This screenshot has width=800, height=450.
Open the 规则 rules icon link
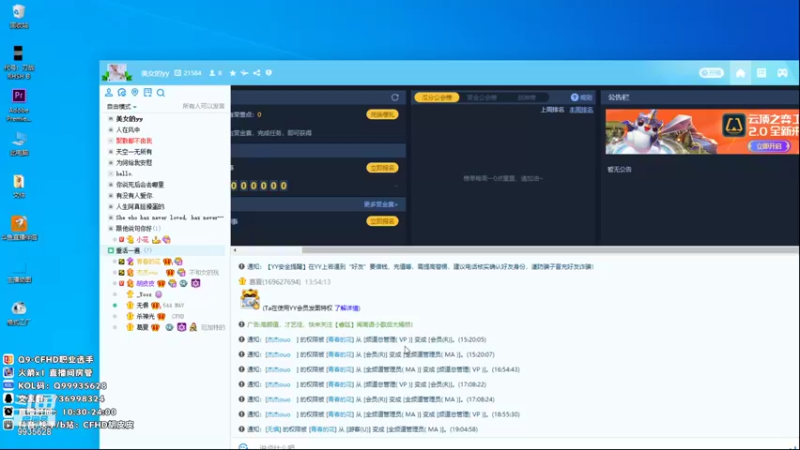[x=581, y=97]
